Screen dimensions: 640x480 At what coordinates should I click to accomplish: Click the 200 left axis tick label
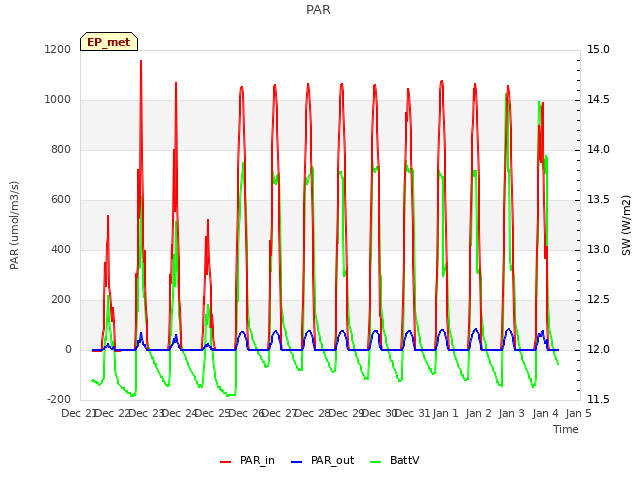click(61, 300)
